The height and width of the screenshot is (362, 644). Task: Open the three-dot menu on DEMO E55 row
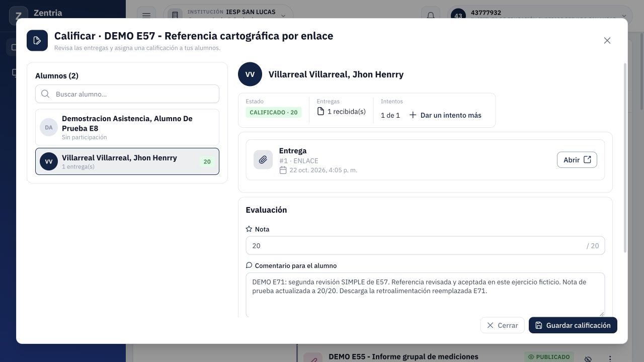[x=610, y=359]
